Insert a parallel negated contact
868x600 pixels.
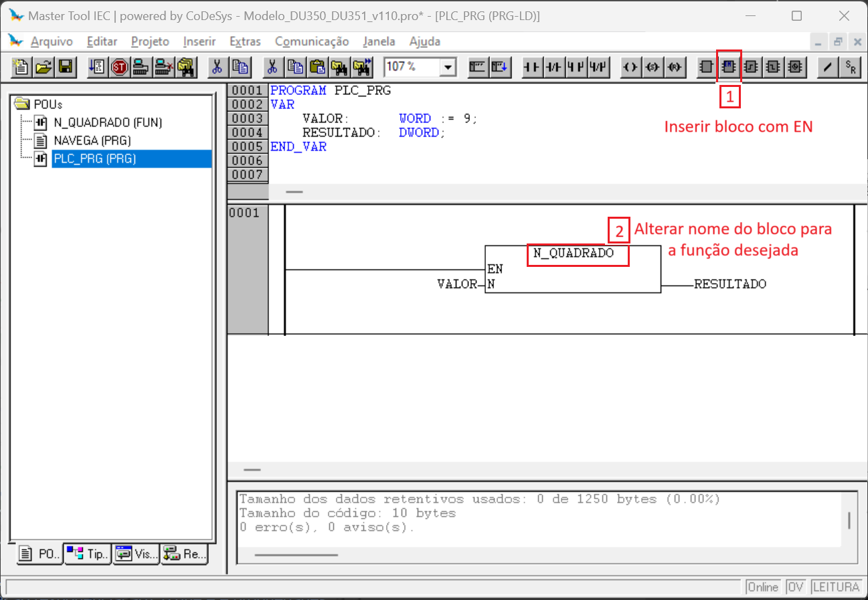(x=599, y=67)
